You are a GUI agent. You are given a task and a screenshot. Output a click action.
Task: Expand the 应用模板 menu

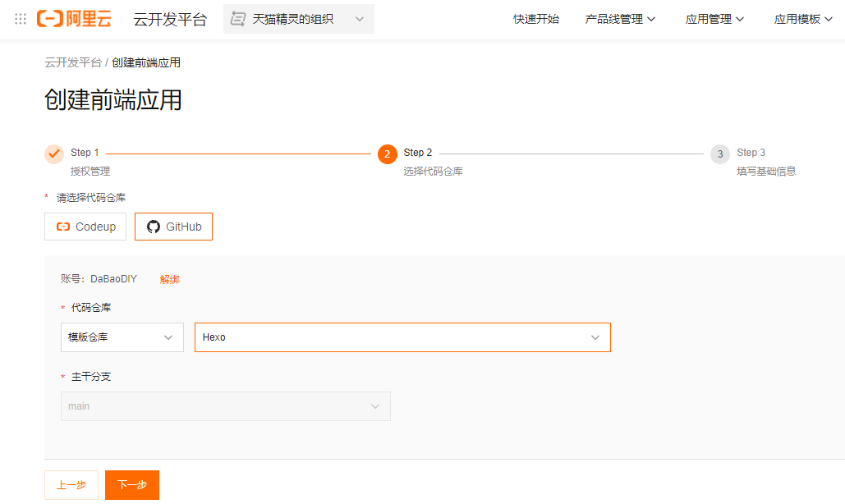pos(803,20)
